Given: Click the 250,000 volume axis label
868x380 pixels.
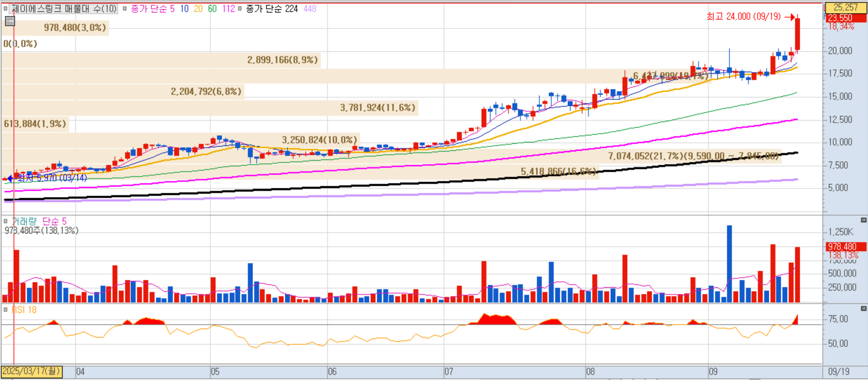Looking at the screenshot, I should pos(842,287).
